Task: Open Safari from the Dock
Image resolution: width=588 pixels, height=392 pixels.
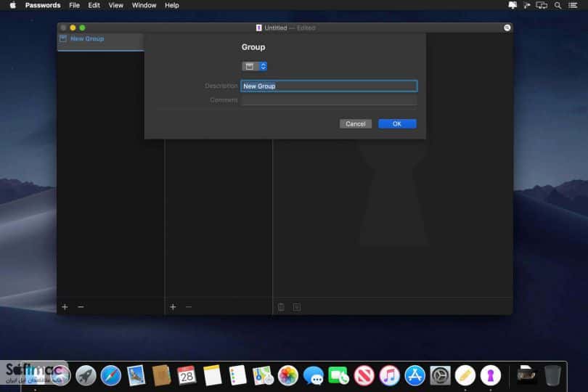Action: tap(111, 375)
